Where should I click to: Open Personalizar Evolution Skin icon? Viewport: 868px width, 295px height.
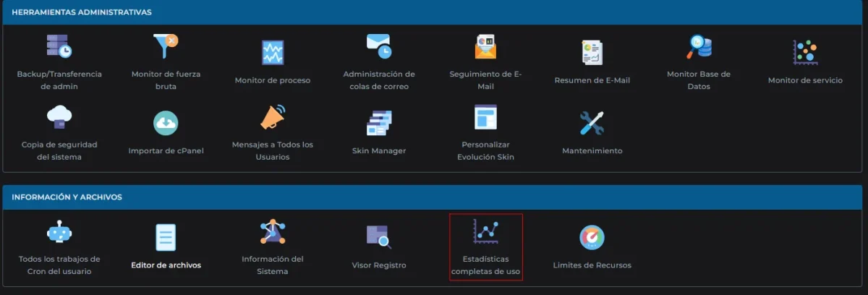pyautogui.click(x=485, y=118)
